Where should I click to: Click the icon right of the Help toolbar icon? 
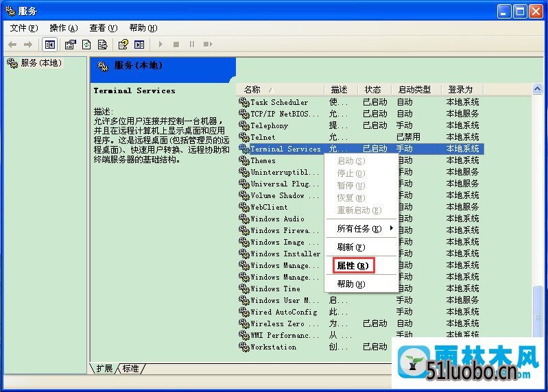pos(139,45)
